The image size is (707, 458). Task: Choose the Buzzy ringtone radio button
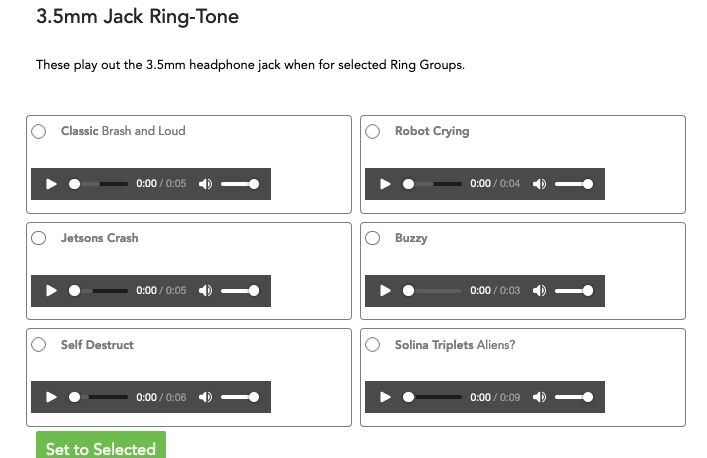373,238
